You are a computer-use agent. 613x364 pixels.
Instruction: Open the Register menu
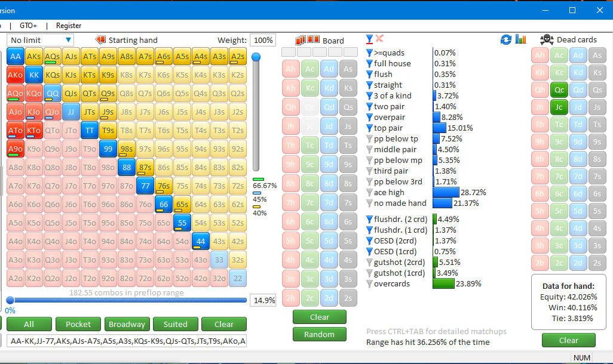(x=69, y=26)
